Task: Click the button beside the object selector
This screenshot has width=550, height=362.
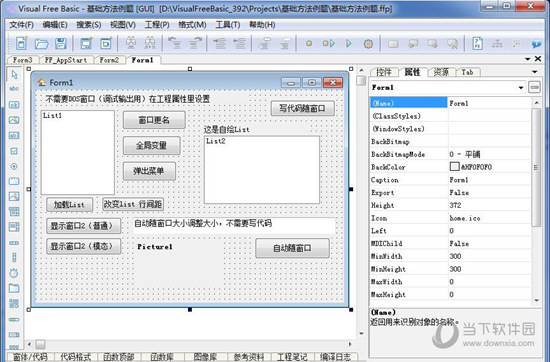Action: click(x=535, y=87)
